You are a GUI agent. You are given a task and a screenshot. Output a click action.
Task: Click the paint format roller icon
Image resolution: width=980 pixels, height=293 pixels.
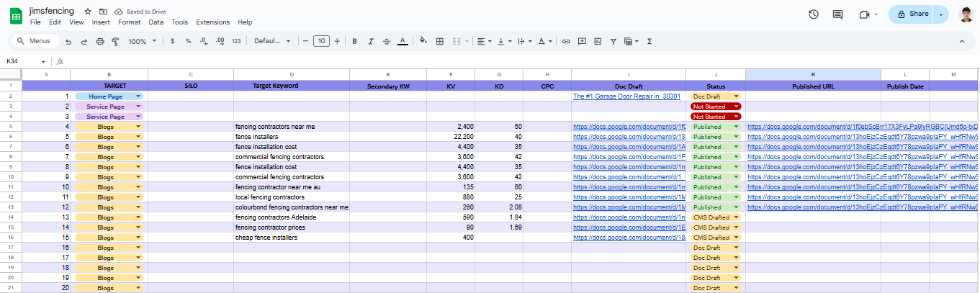tap(115, 42)
